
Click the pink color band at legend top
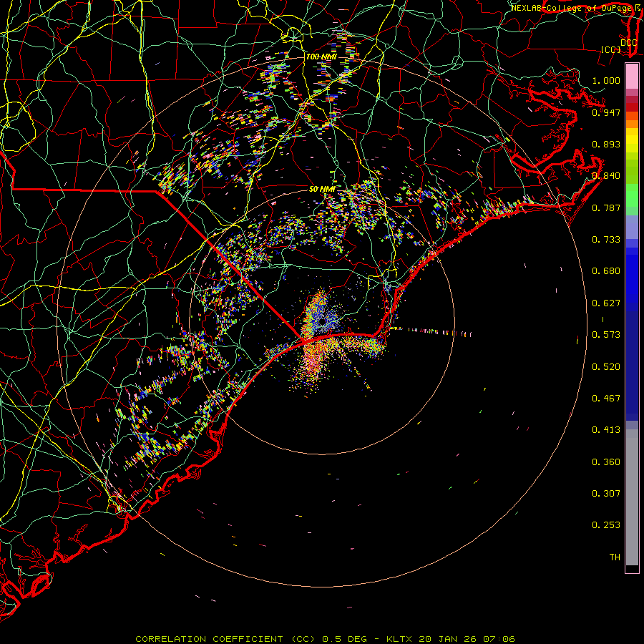click(x=632, y=76)
